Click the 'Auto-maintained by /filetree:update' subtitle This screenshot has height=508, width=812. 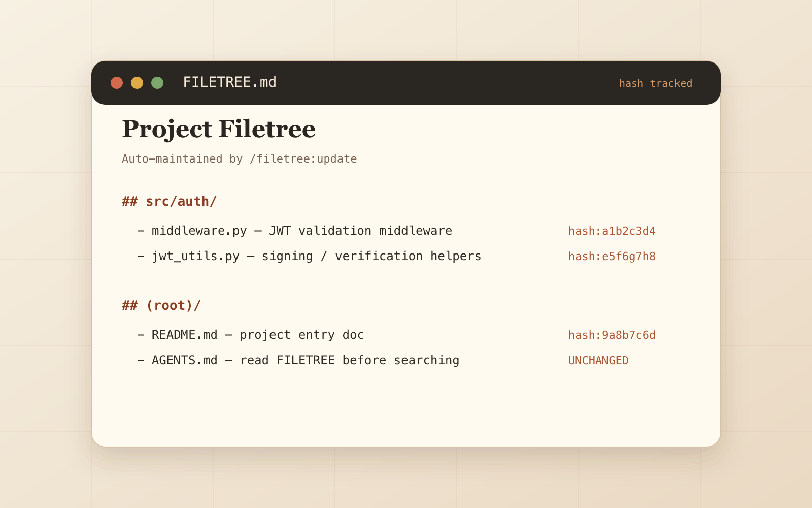coord(239,159)
